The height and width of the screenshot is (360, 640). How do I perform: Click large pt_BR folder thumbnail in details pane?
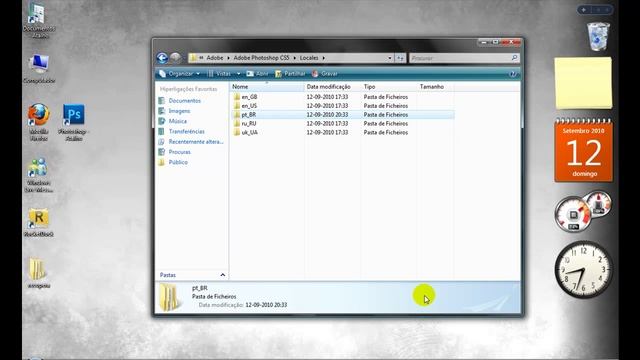pyautogui.click(x=170, y=297)
